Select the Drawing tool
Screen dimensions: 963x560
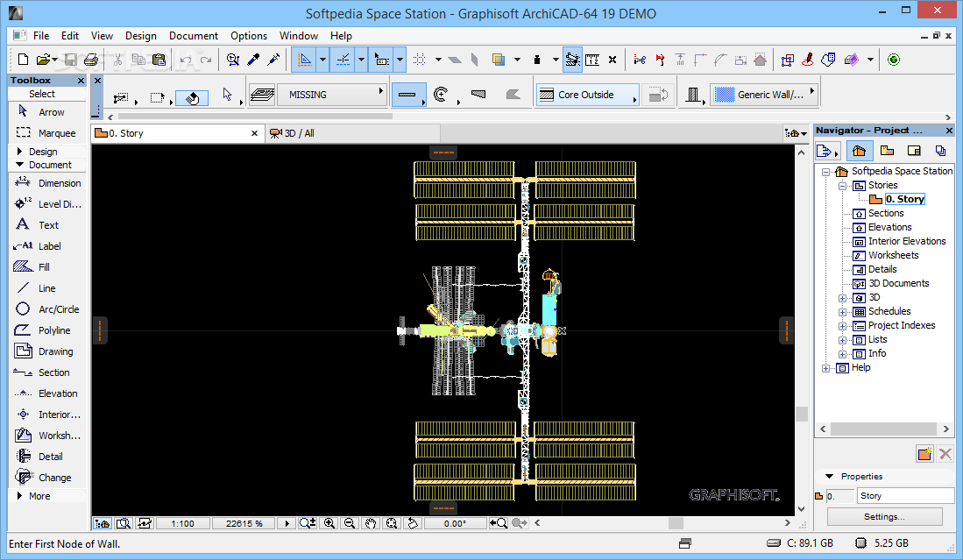pyautogui.click(x=46, y=351)
